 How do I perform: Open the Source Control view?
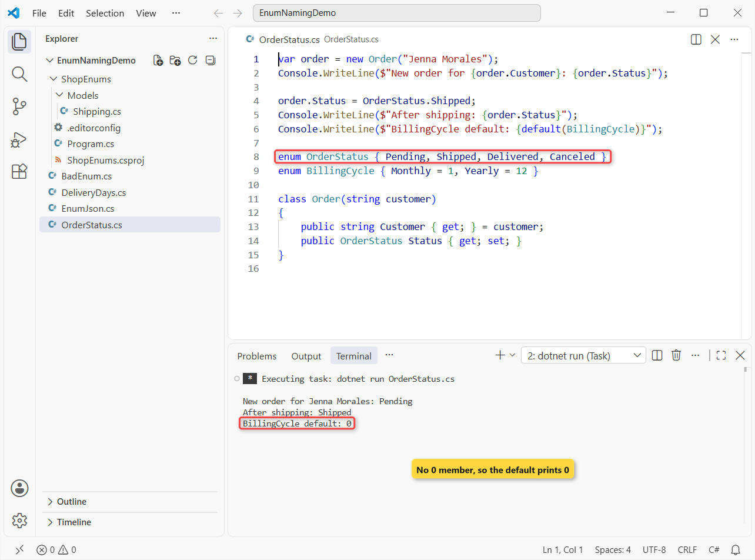19,107
